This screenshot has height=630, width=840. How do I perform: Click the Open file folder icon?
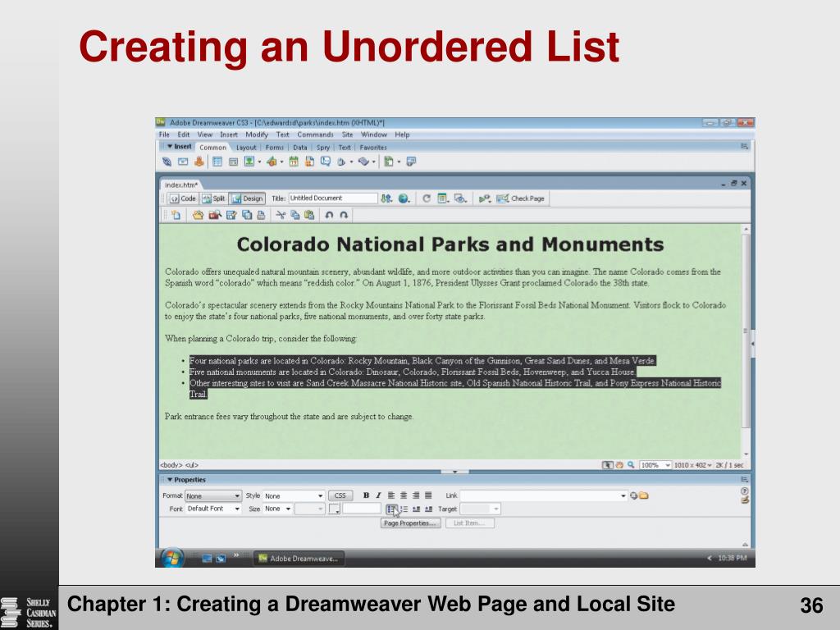tap(199, 216)
